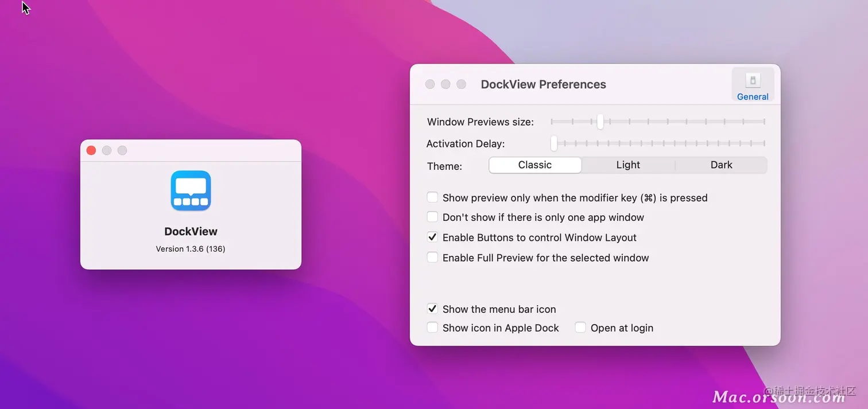Viewport: 868px width, 409px height.
Task: Enable Show icon in Apple Dock
Action: point(432,328)
